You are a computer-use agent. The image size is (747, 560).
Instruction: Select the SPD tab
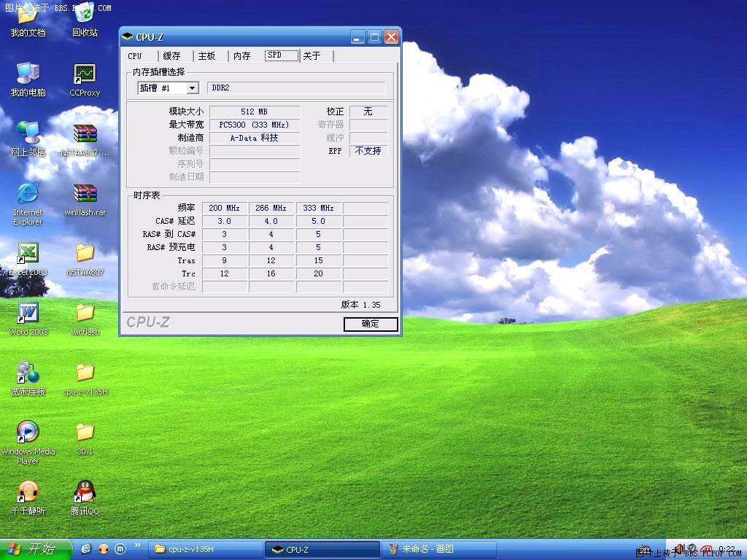point(282,55)
